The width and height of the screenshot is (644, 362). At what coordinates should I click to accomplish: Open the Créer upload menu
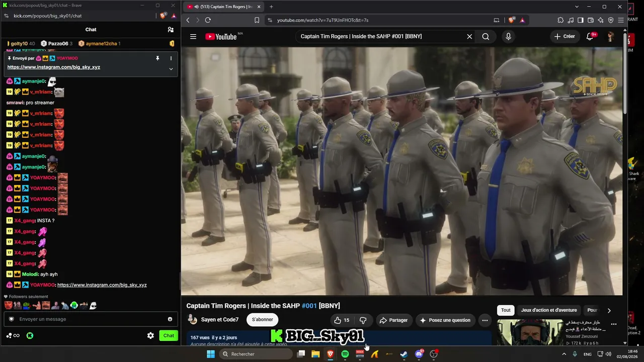click(565, 36)
